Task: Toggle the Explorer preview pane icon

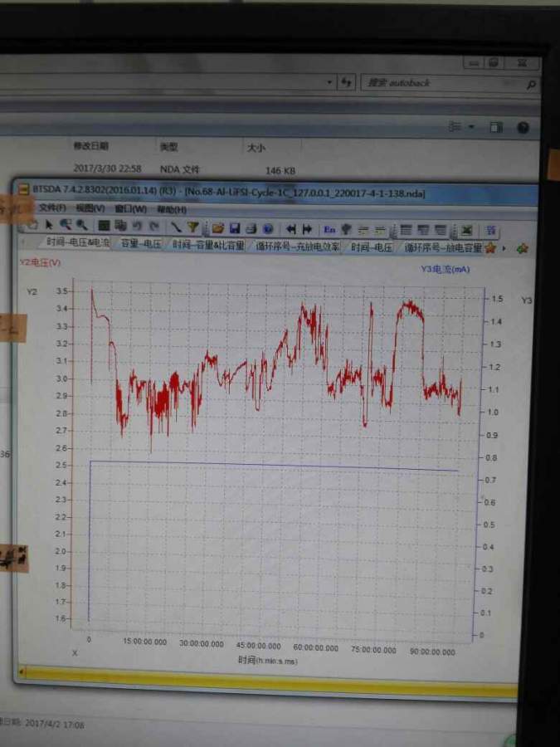Action: point(496,127)
